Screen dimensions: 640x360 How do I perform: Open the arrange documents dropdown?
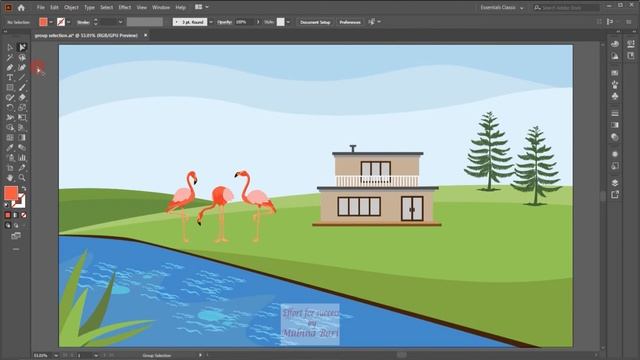[202, 7]
